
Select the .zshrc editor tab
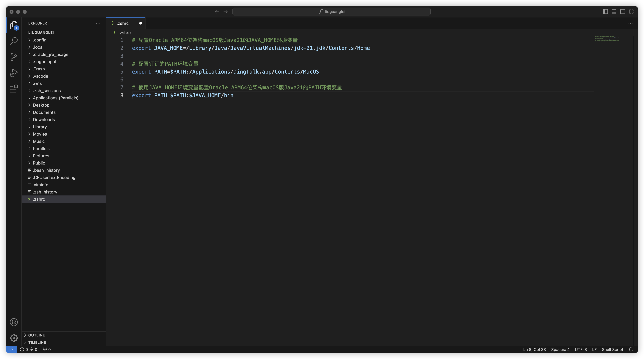tap(122, 23)
